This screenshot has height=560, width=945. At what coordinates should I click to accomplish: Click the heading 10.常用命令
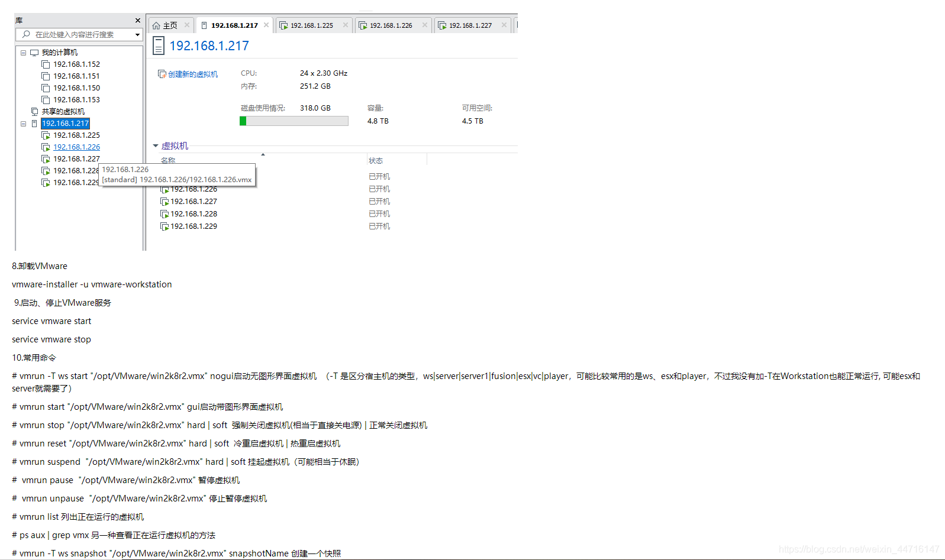tap(34, 358)
